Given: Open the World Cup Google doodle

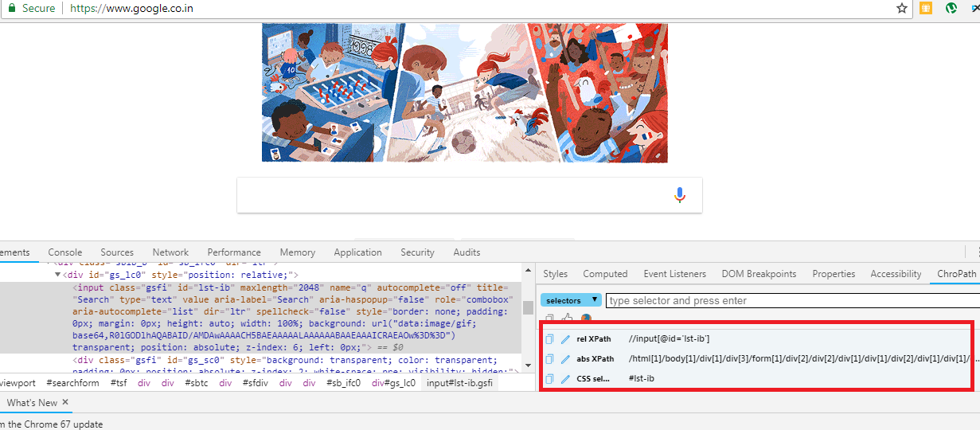Looking at the screenshot, I should 465,92.
